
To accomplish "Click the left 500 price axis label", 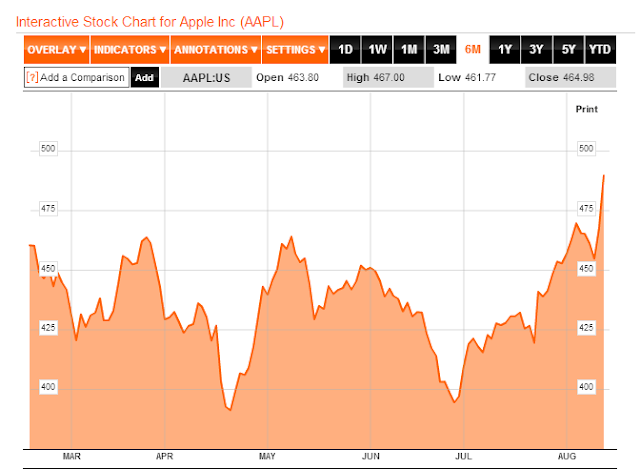I will tap(48, 149).
